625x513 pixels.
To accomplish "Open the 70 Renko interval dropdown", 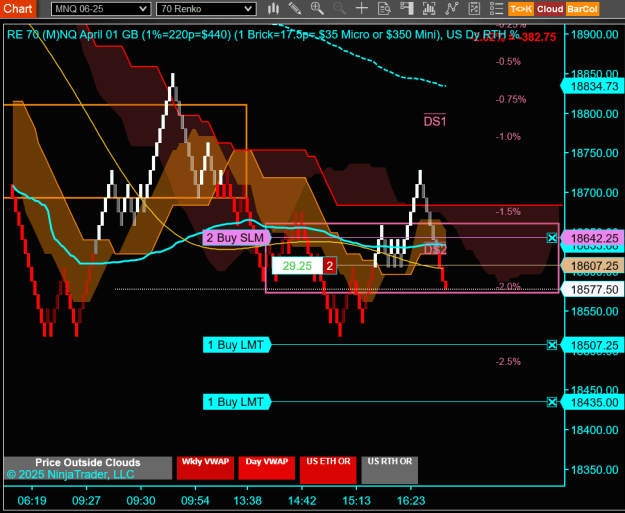I will tap(206, 9).
